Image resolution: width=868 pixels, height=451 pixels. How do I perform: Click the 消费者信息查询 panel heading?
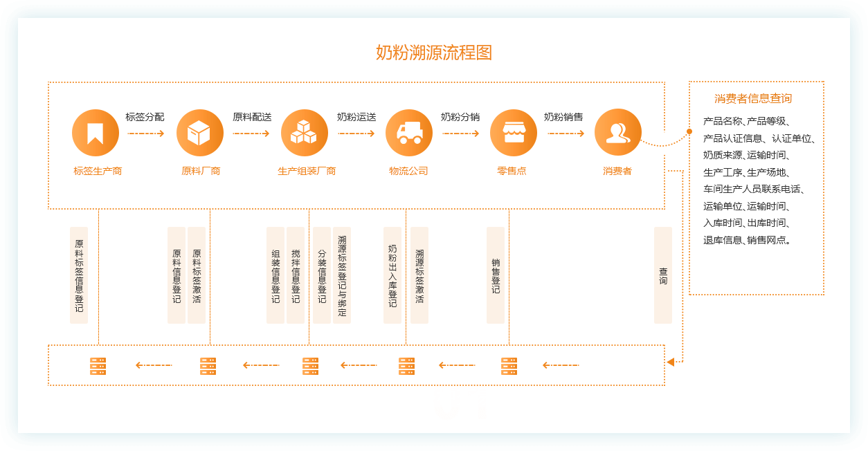(753, 99)
